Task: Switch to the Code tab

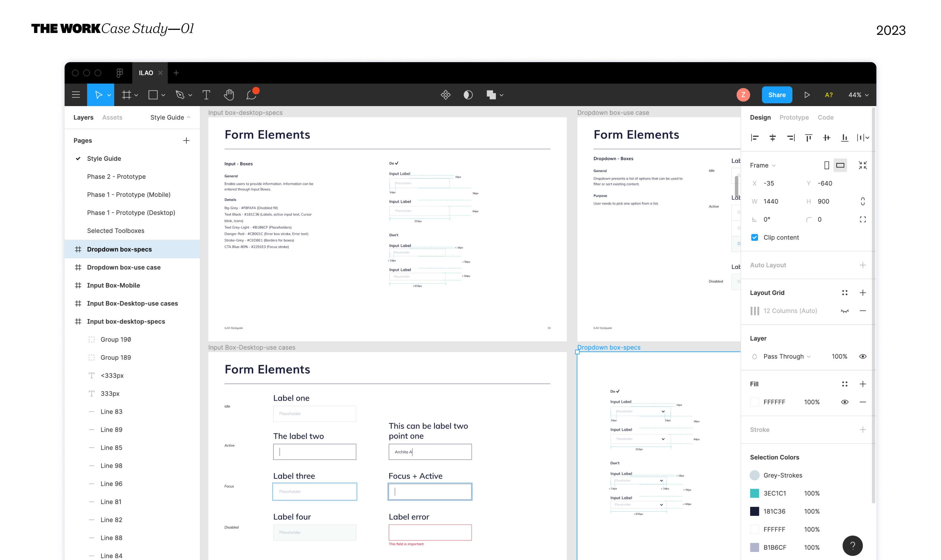Action: click(x=825, y=117)
